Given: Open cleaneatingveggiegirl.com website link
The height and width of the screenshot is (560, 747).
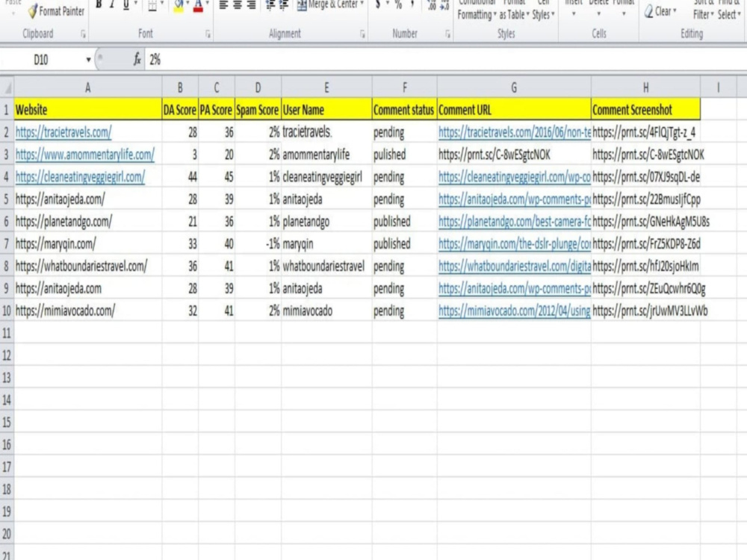Looking at the screenshot, I should 80,177.
